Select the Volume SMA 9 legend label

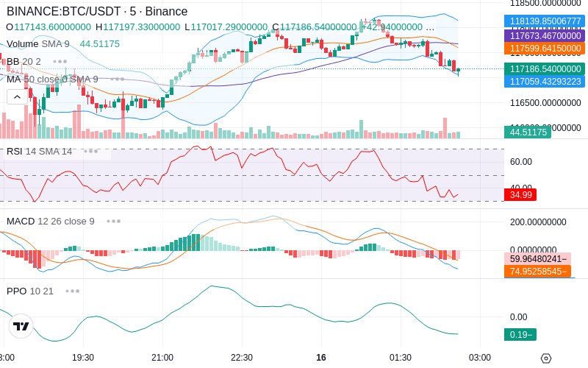pyautogui.click(x=38, y=44)
